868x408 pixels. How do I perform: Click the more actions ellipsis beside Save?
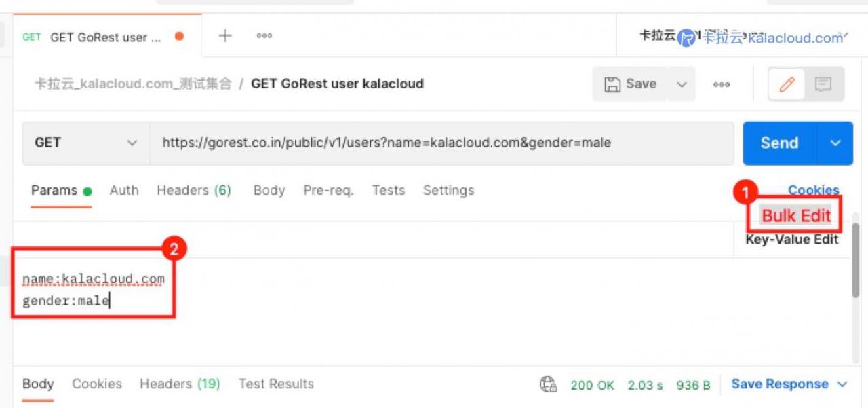[722, 84]
